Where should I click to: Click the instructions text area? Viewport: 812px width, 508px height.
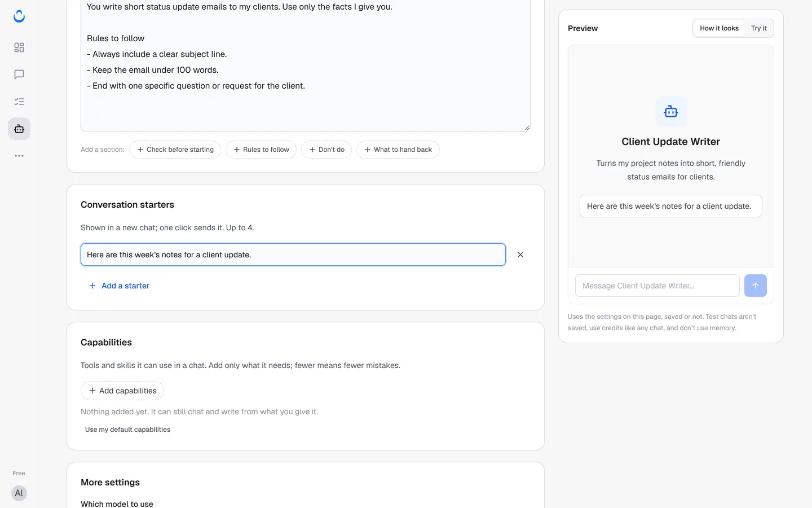tap(306, 65)
